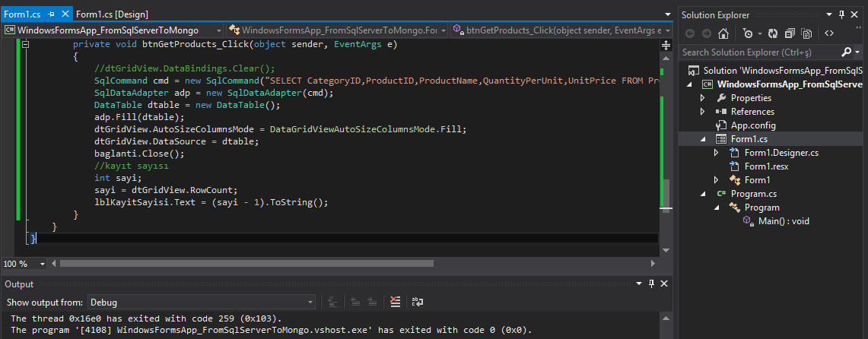Toggle auto-hide pin on Solution Explorer
This screenshot has height=339, width=868.
pyautogui.click(x=841, y=14)
